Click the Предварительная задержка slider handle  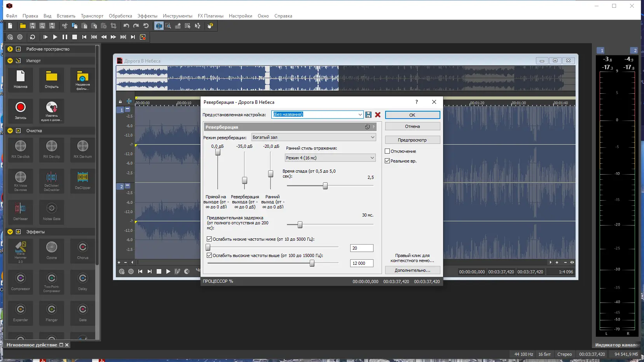point(300,225)
